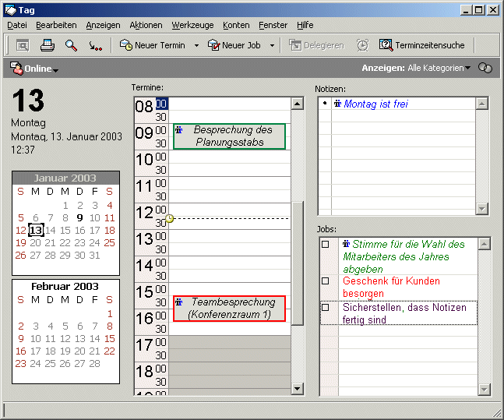
Task: Click the phone dial icon
Action: (x=95, y=46)
